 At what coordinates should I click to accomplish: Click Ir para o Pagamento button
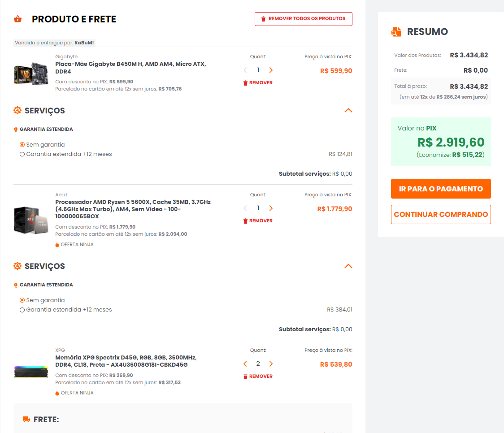click(x=441, y=189)
